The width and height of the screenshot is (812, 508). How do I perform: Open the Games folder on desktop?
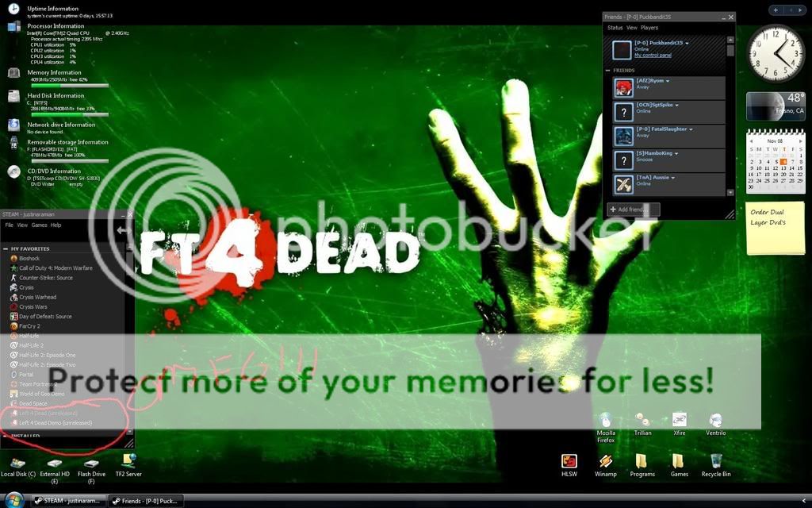click(x=679, y=465)
